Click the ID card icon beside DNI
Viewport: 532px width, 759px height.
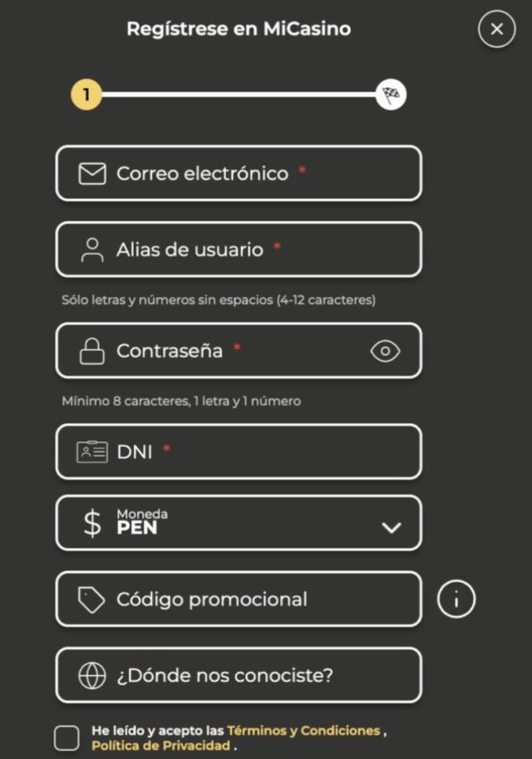[92, 451]
